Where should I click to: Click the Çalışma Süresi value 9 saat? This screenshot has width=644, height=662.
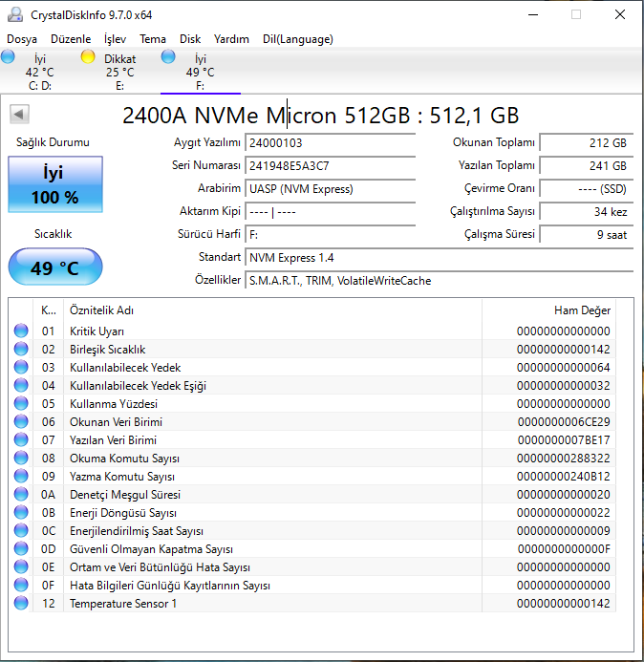pyautogui.click(x=587, y=234)
